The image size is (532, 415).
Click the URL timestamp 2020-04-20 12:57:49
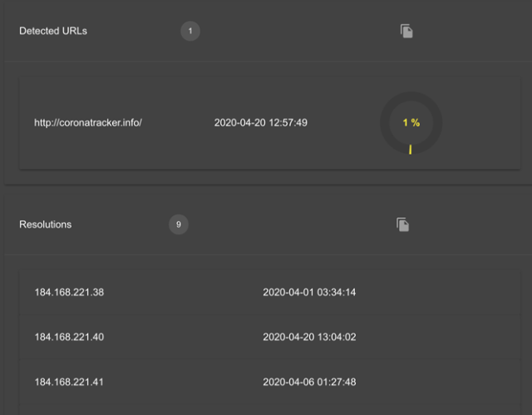tap(261, 122)
